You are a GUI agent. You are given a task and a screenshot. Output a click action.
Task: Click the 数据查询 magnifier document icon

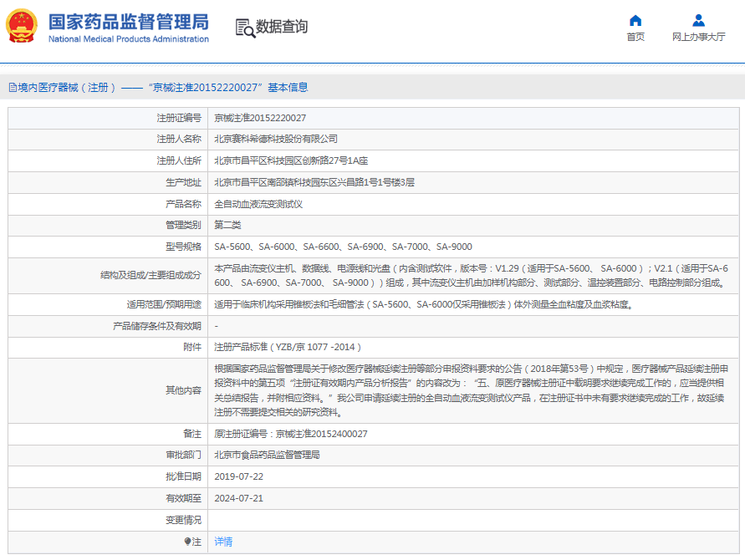(x=244, y=28)
